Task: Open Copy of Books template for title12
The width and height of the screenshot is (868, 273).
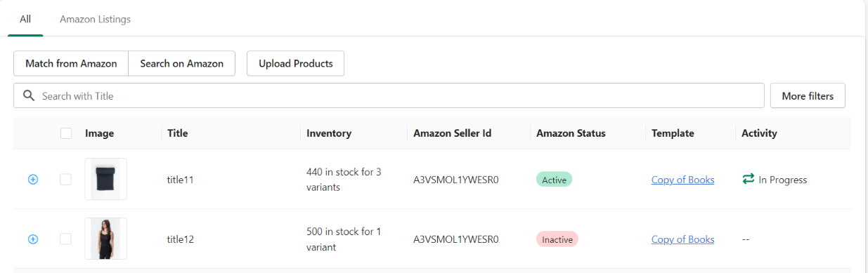Action: pyautogui.click(x=682, y=239)
